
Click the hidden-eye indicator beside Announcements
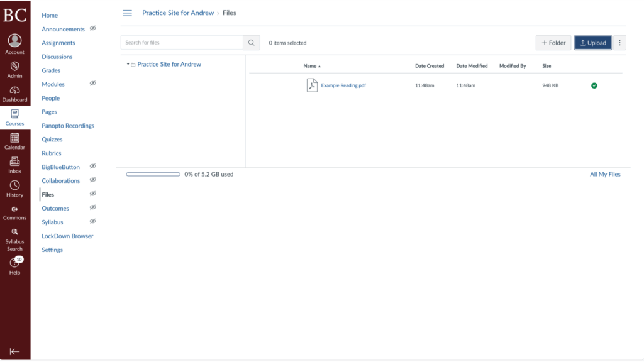point(92,28)
